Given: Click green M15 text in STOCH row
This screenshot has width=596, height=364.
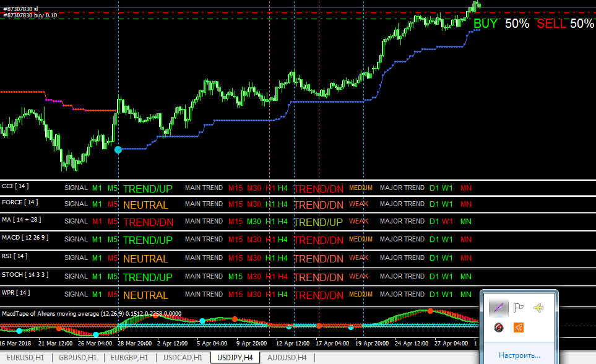Looking at the screenshot, I should pos(235,277).
